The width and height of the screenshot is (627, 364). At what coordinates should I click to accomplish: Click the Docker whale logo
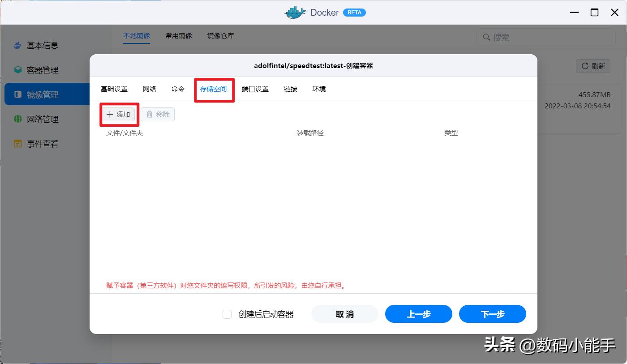[294, 12]
